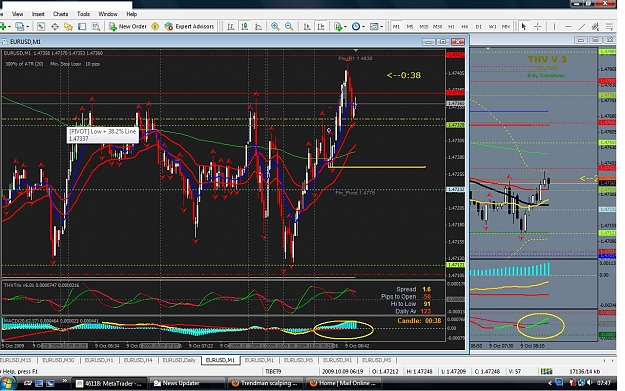625x391 pixels.
Task: Switch to the EURUSD,H1 chart tab
Action: tap(99, 360)
